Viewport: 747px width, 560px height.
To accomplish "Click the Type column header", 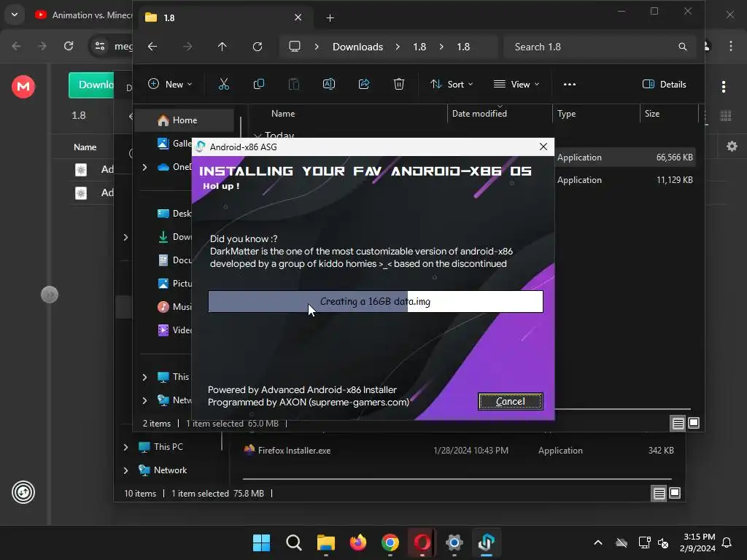I will [566, 114].
